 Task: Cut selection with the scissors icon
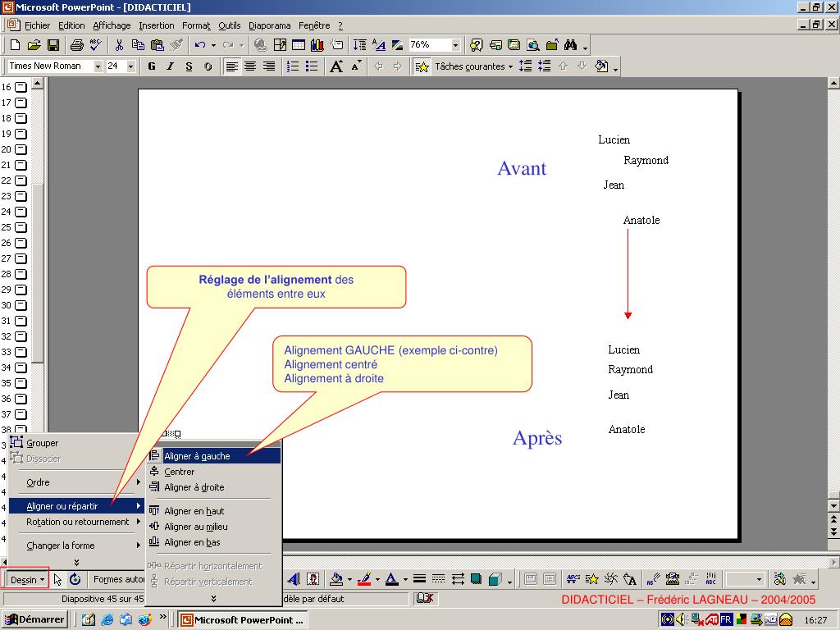119,45
